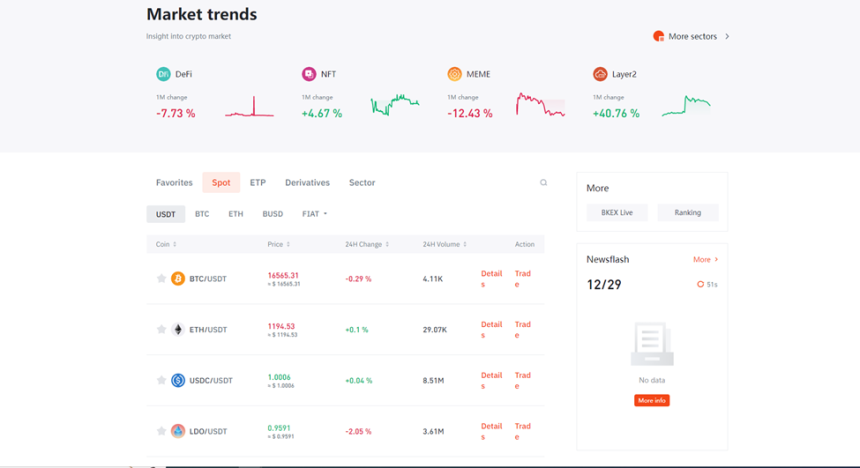Click the NFT sector icon
Viewport: 860px width, 468px height.
[x=309, y=74]
